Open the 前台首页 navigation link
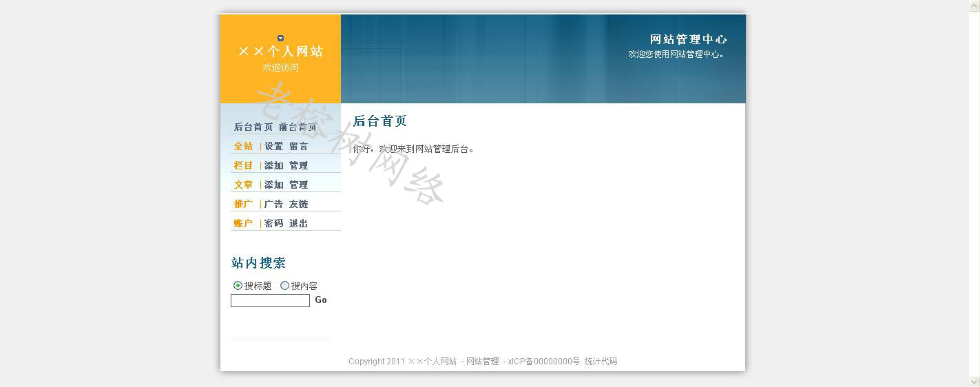 [298, 127]
